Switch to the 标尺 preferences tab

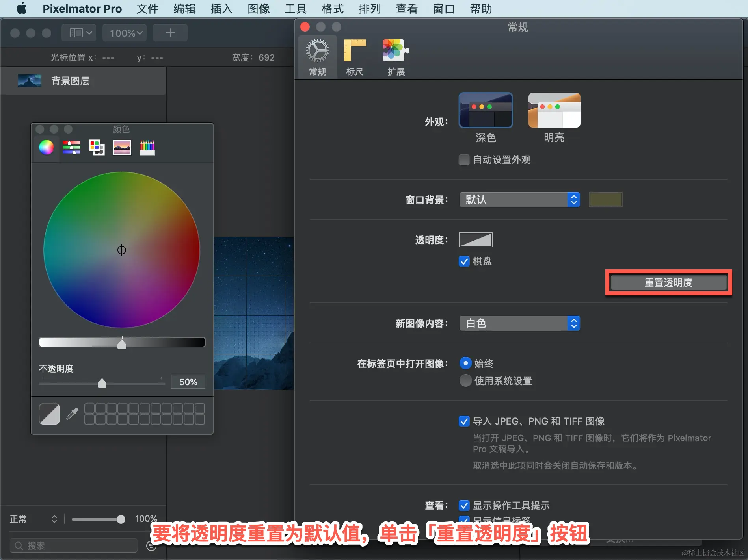tap(355, 57)
